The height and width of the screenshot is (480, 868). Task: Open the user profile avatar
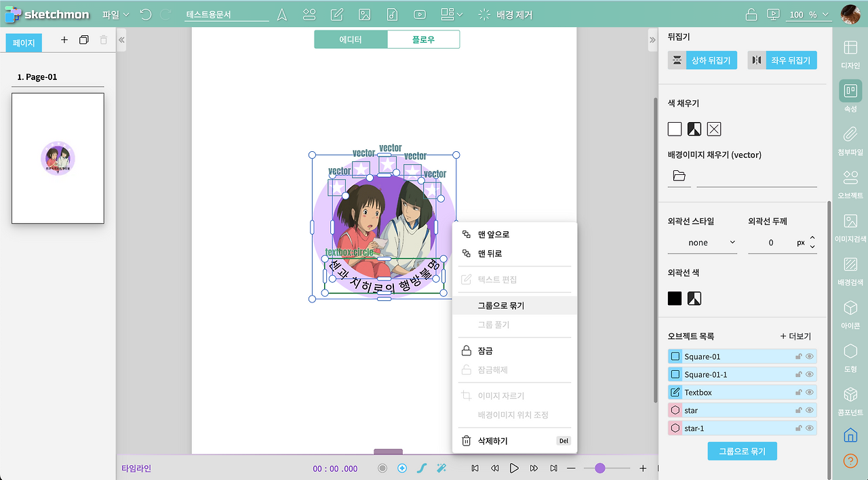(850, 14)
